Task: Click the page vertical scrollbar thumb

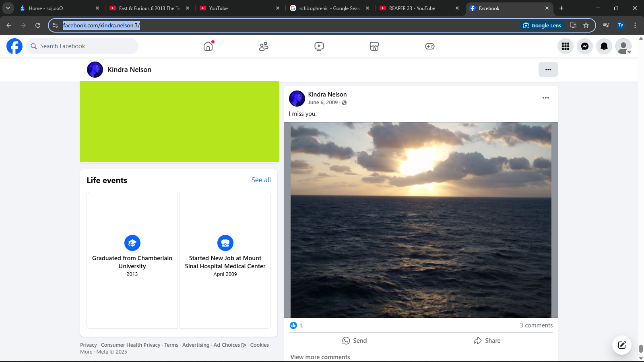Action: 641,348
